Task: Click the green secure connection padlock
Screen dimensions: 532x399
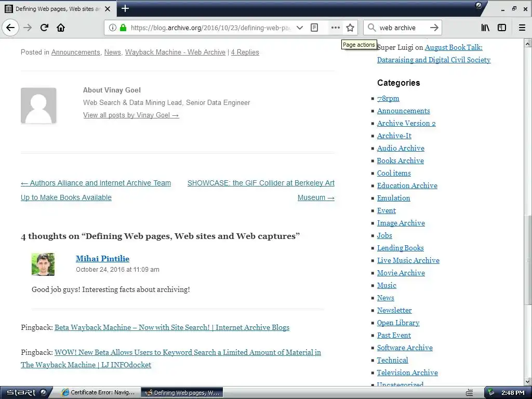Action: click(x=123, y=28)
